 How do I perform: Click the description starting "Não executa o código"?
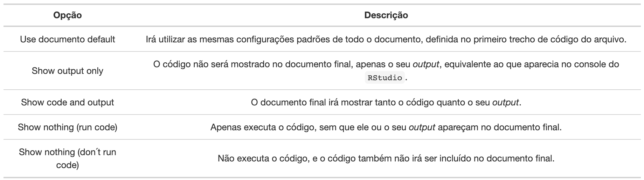tap(386, 159)
